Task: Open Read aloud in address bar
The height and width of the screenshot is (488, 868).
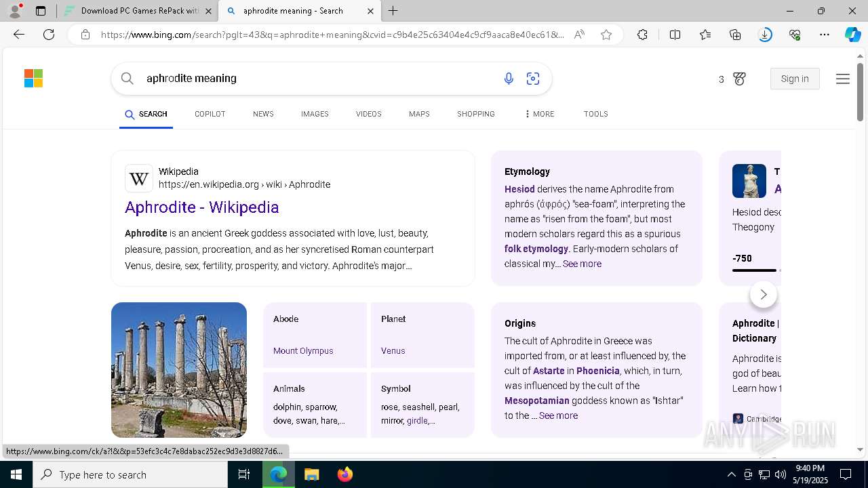Action: coord(579,35)
